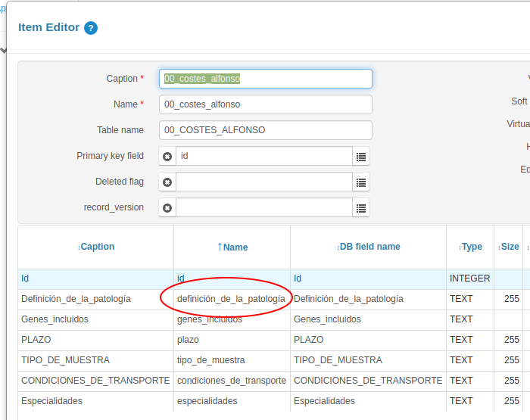The height and width of the screenshot is (420, 530).
Task: Click condiciones_de_transporte name cell
Action: tap(232, 381)
